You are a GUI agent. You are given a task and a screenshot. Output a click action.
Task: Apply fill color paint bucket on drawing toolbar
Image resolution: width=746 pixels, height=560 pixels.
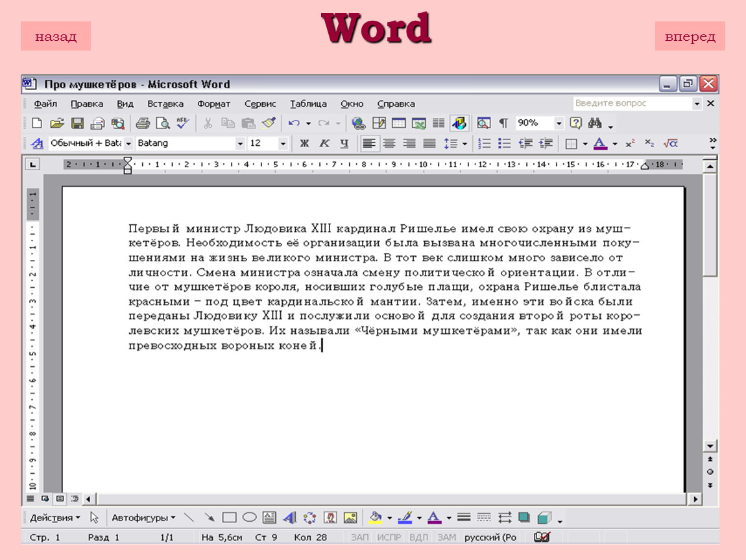point(376,518)
